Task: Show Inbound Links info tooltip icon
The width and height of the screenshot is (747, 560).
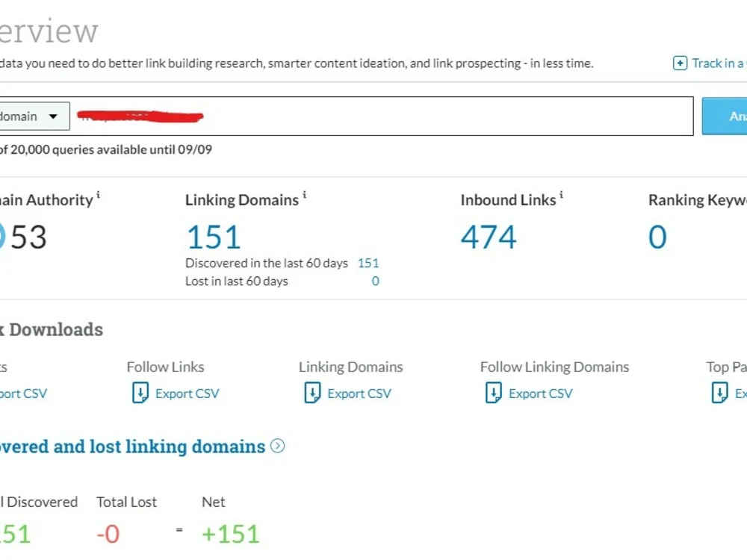Action: [x=561, y=195]
